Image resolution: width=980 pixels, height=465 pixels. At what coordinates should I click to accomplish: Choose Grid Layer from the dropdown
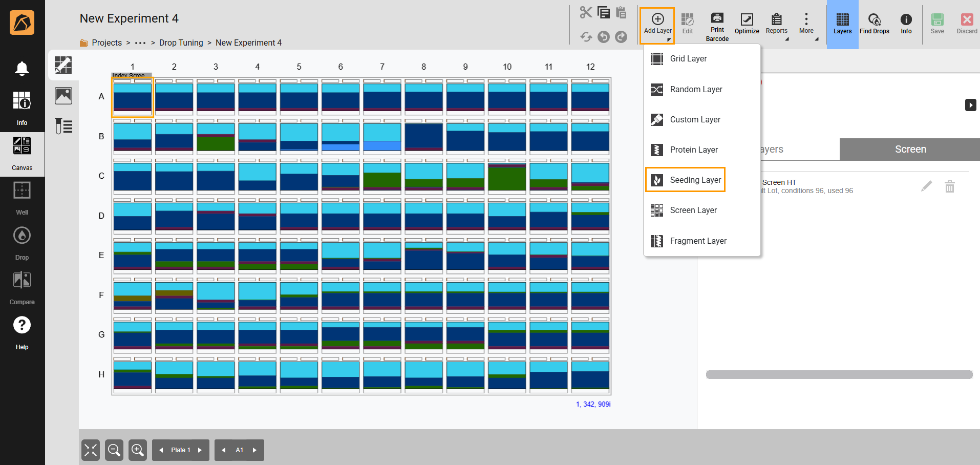tap(688, 59)
